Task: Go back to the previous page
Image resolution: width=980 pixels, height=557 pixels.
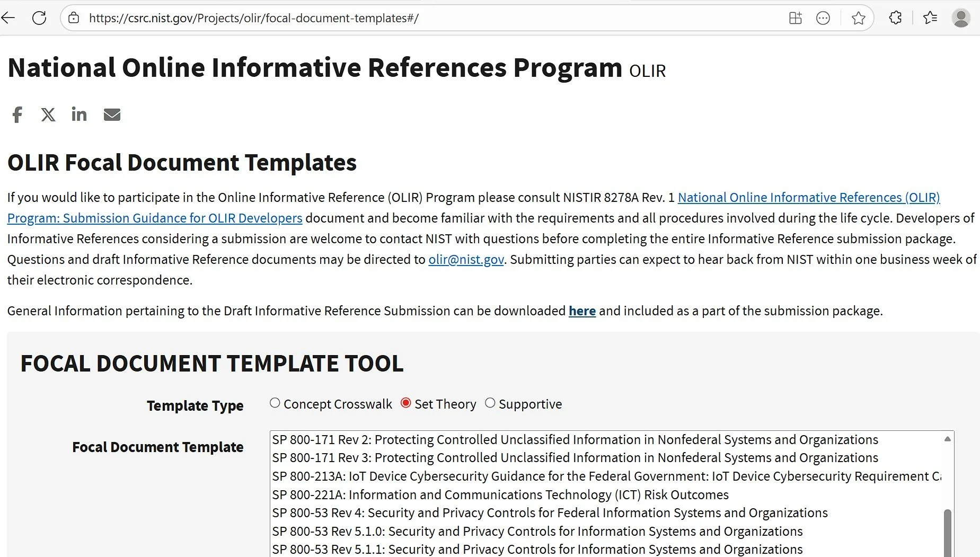Action: (8, 18)
